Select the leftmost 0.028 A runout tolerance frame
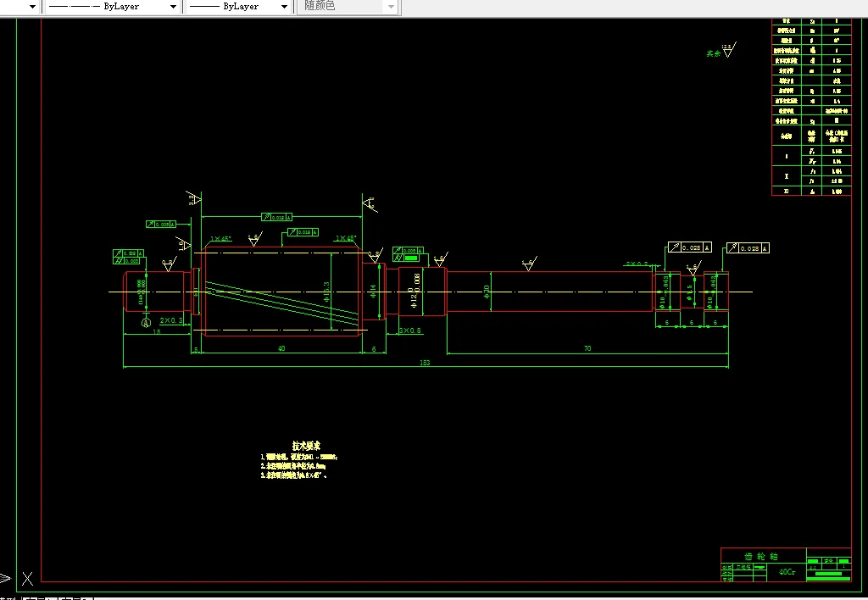Viewport: 868px width, 600px height. click(690, 247)
